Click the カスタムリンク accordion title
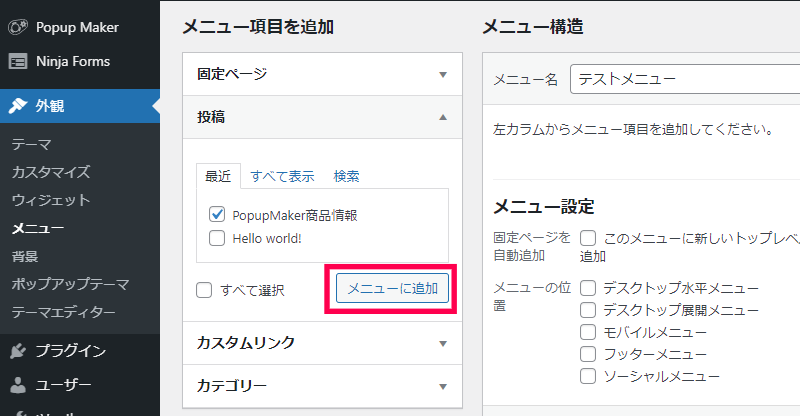The height and width of the screenshot is (416, 800). tap(246, 342)
